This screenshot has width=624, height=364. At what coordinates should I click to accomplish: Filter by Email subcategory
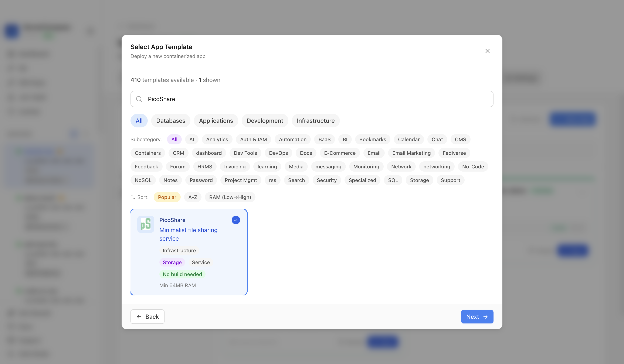click(x=374, y=153)
